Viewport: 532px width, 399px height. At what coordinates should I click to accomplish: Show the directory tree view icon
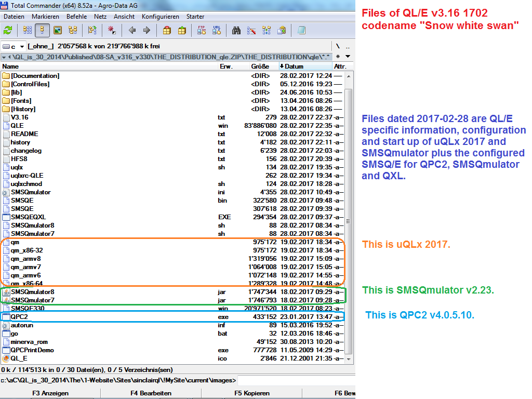coord(73,30)
